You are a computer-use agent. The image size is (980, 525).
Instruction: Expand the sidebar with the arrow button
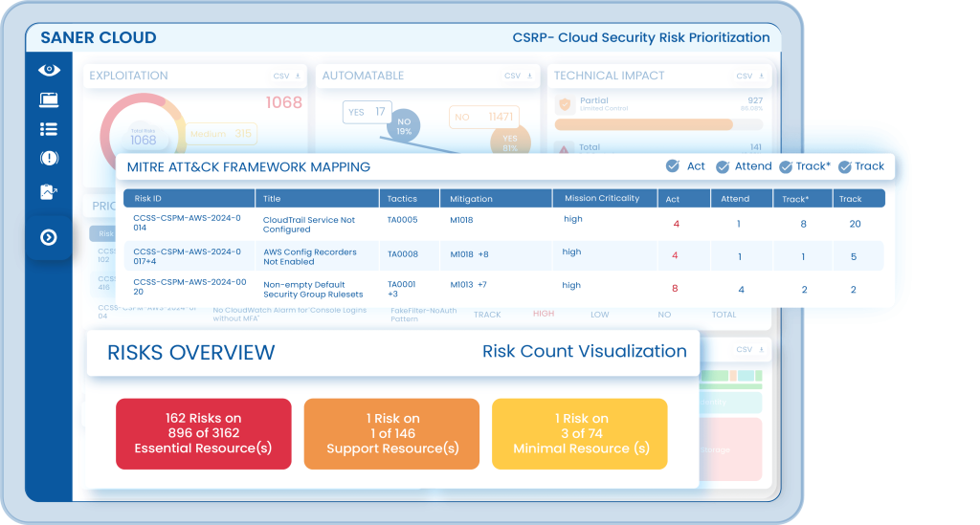49,237
